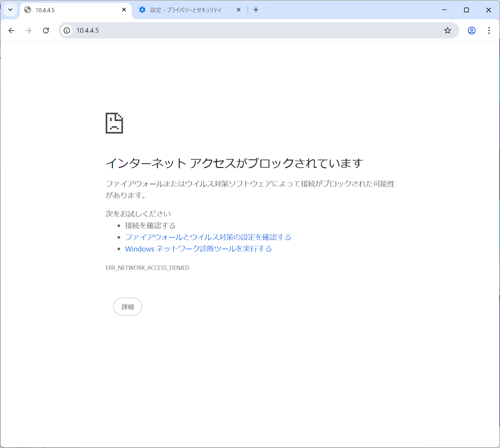Image resolution: width=500 pixels, height=448 pixels.
Task: Click the globe favicon on 10.4.4.5 tab
Action: point(27,10)
